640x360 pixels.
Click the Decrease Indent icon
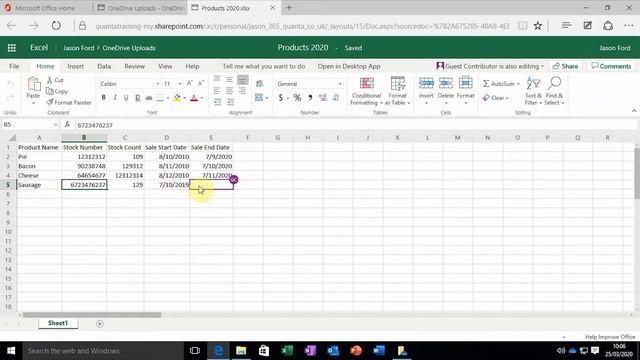coord(218,102)
